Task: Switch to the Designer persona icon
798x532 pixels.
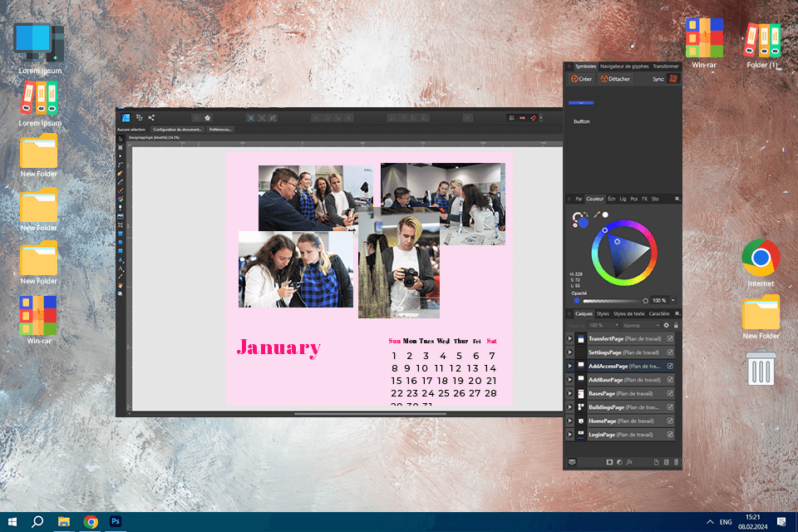Action: [x=126, y=117]
